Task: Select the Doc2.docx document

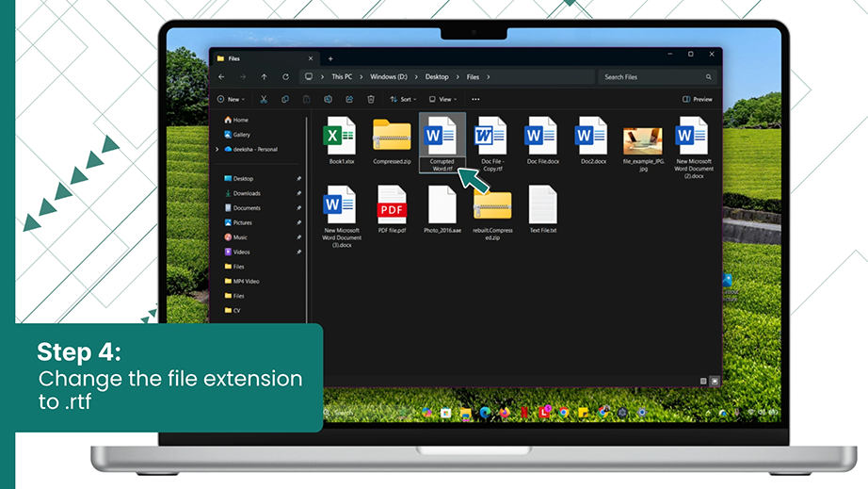Action: (593, 140)
